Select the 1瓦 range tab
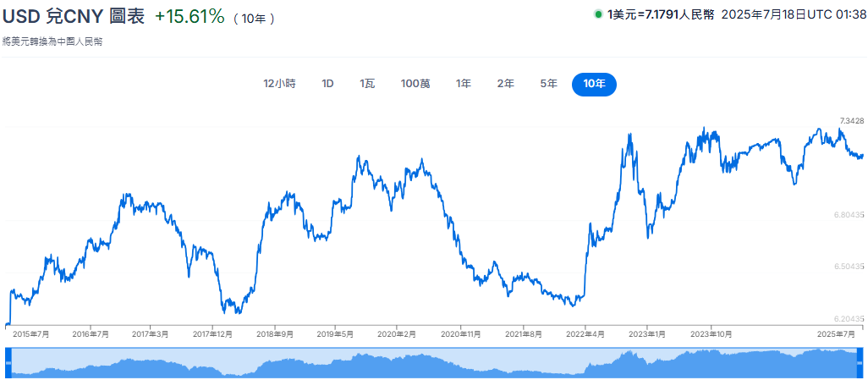This screenshot has height=380, width=868. point(367,84)
